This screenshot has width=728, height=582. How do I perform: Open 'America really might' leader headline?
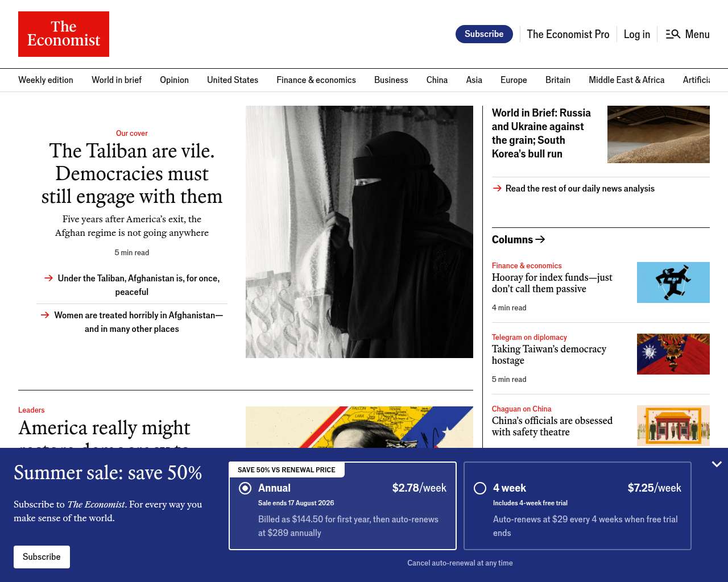point(105,432)
